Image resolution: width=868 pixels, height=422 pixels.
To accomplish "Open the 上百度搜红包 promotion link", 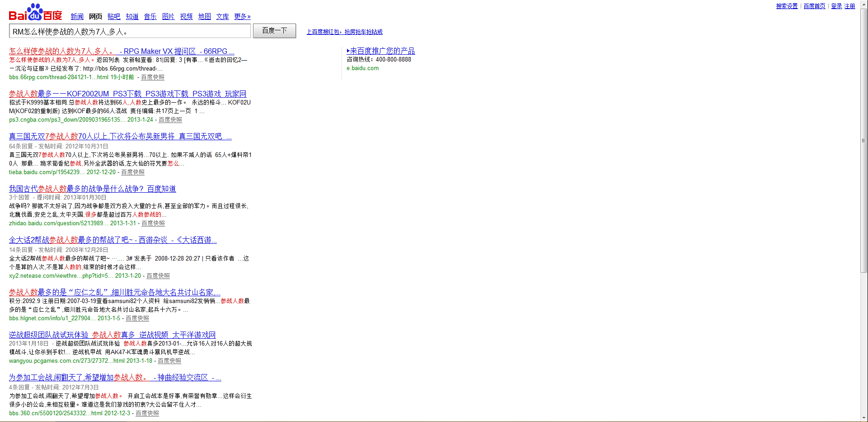I will [344, 32].
